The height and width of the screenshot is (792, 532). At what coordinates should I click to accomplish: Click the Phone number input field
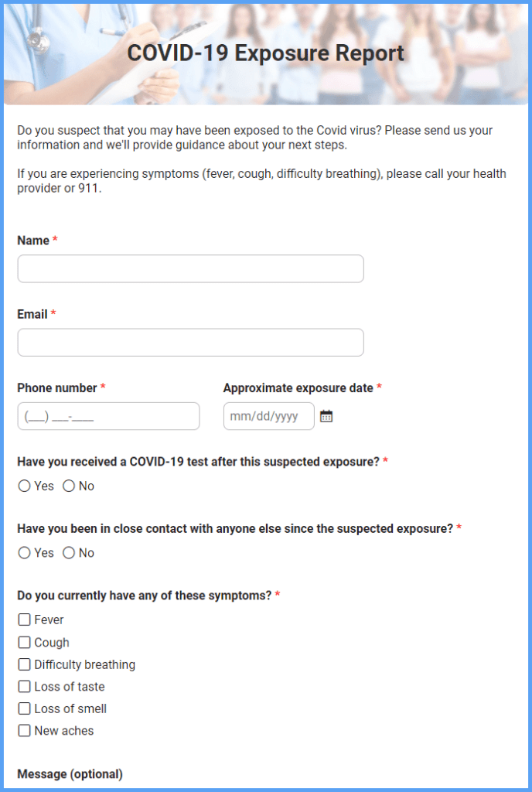pos(108,415)
